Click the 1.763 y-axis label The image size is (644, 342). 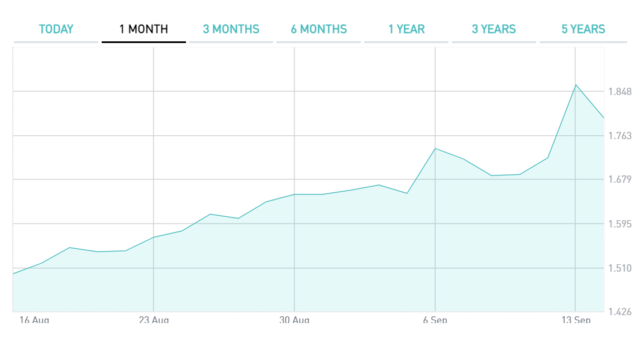(x=620, y=136)
